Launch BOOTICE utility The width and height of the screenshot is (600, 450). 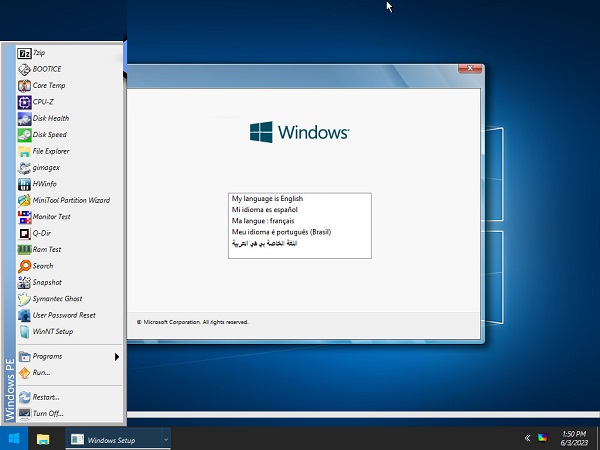pos(46,69)
